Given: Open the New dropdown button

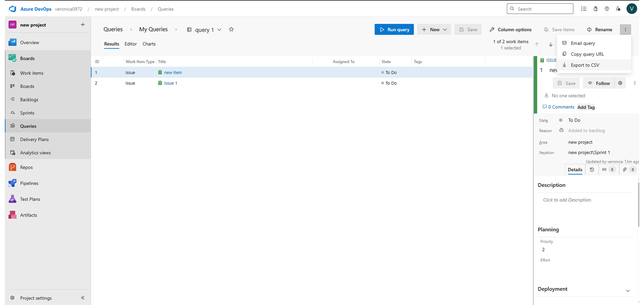Looking at the screenshot, I should coord(434,30).
